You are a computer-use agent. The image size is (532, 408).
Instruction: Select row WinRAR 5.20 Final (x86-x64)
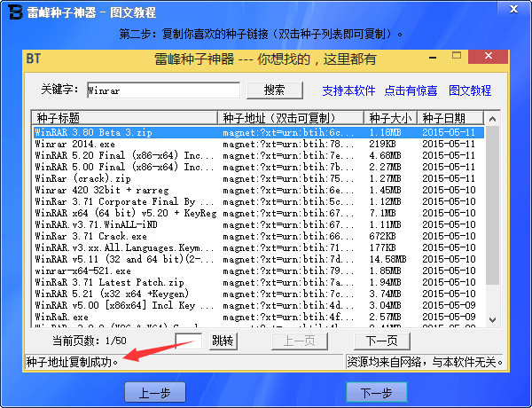click(259, 155)
